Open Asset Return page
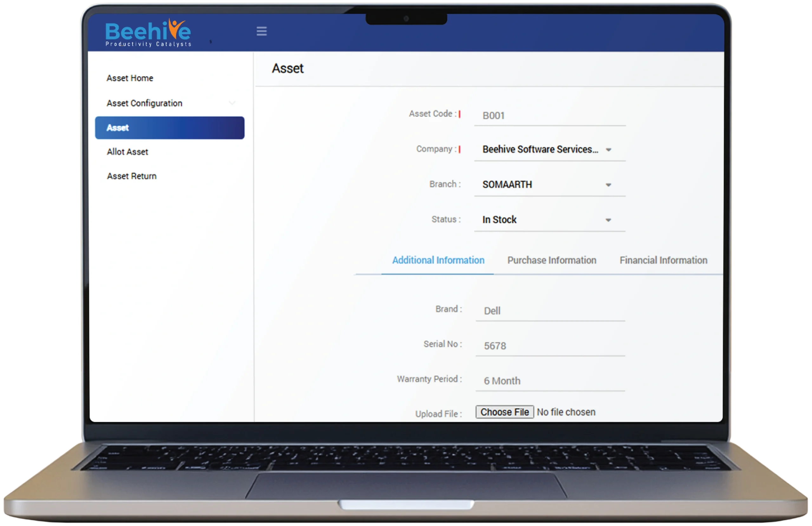 [x=131, y=176]
